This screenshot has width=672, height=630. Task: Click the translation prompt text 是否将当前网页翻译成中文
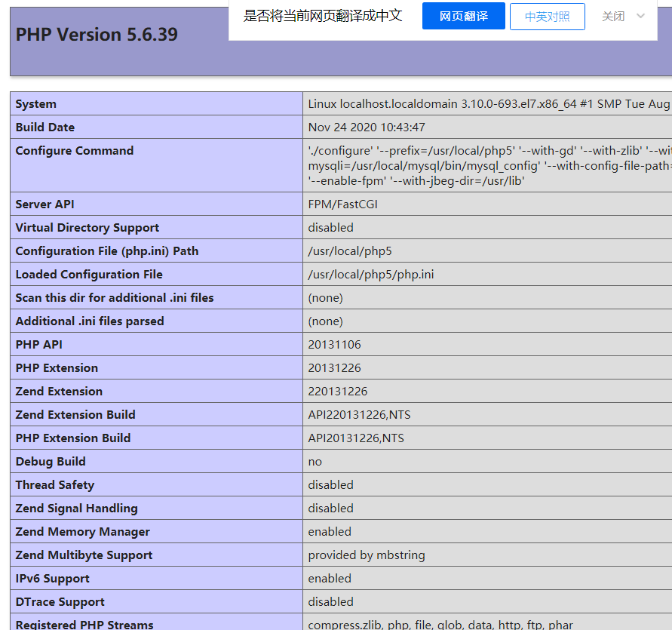323,16
